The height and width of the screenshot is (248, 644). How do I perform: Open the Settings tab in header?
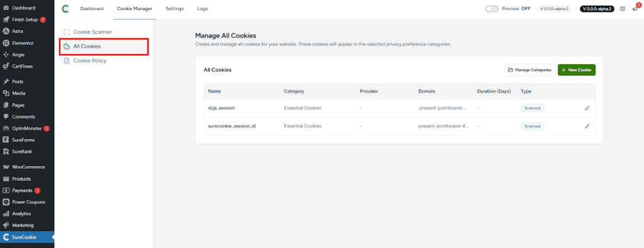[x=175, y=9]
